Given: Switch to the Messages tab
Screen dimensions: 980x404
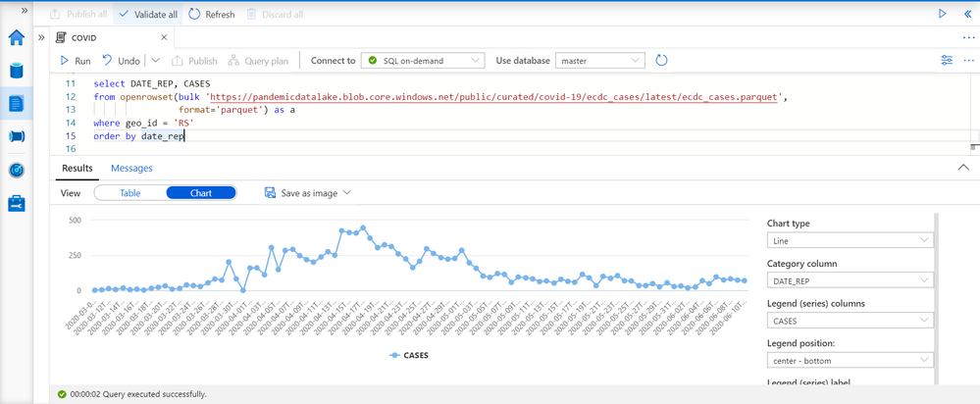Looking at the screenshot, I should 131,168.
